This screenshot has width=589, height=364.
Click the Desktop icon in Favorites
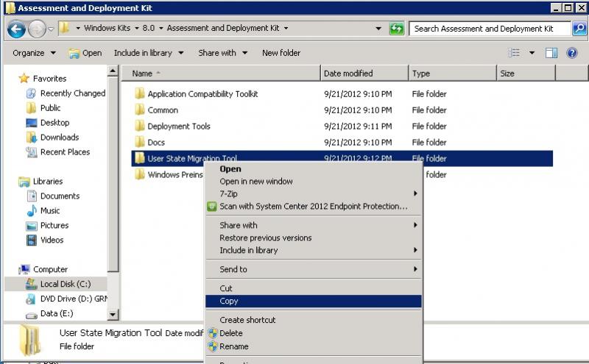click(32, 123)
